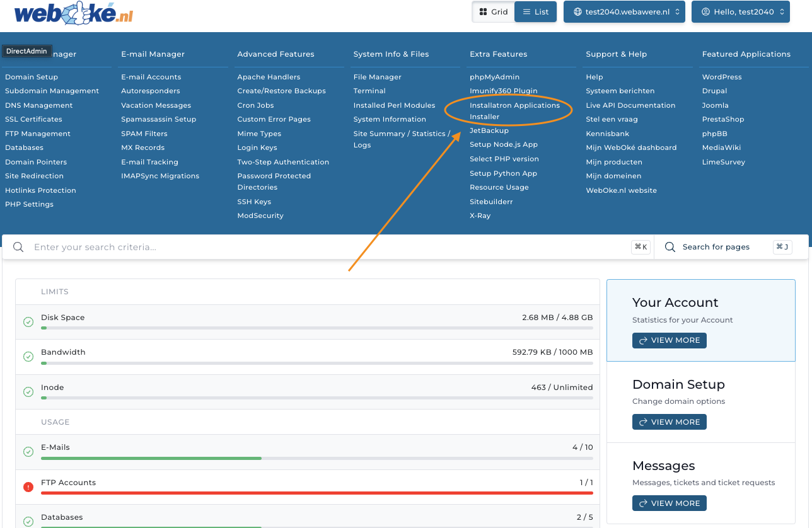The width and height of the screenshot is (812, 528).
Task: Open System Information
Action: tap(390, 119)
